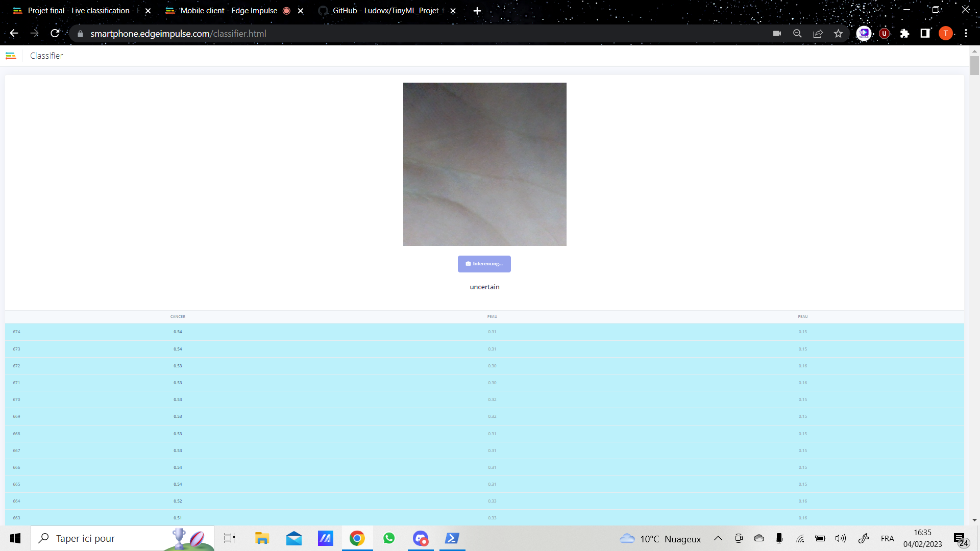The width and height of the screenshot is (980, 551).
Task: Click the OneDrive cloud icon in system tray
Action: [758, 538]
